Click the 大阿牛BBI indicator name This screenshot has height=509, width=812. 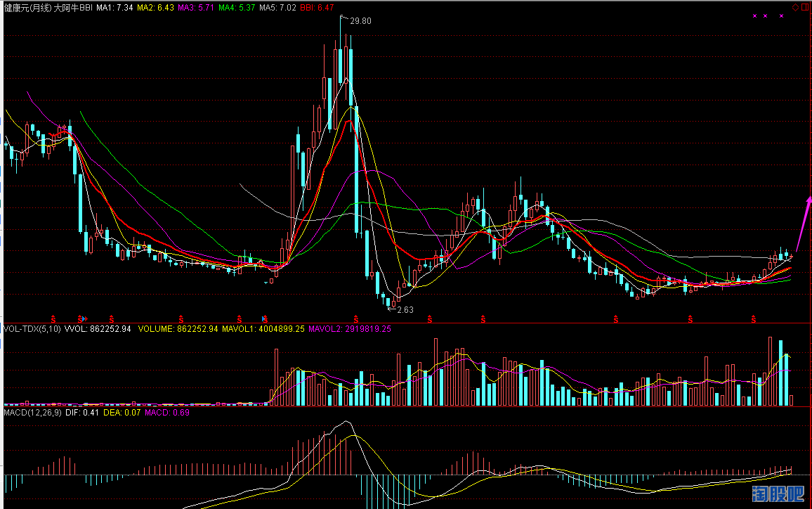click(74, 8)
